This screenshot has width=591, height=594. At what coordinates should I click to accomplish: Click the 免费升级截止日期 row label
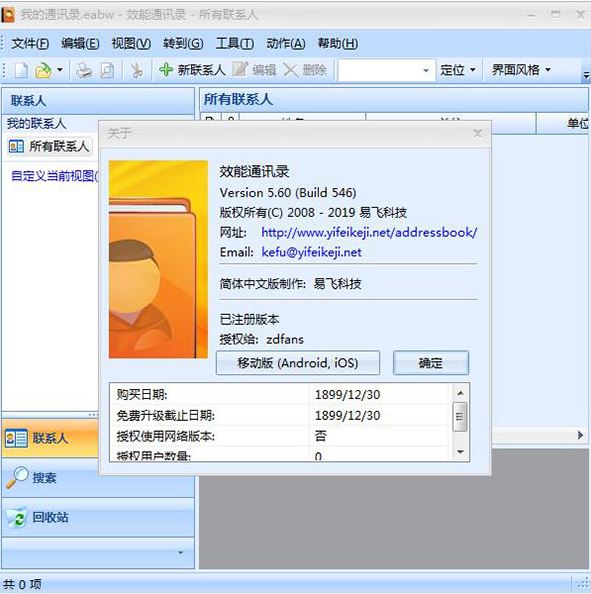click(x=166, y=416)
